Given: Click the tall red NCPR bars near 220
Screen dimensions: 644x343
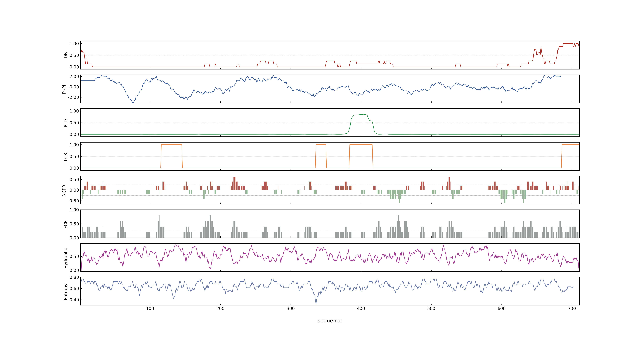Looking at the screenshot, I should [234, 183].
